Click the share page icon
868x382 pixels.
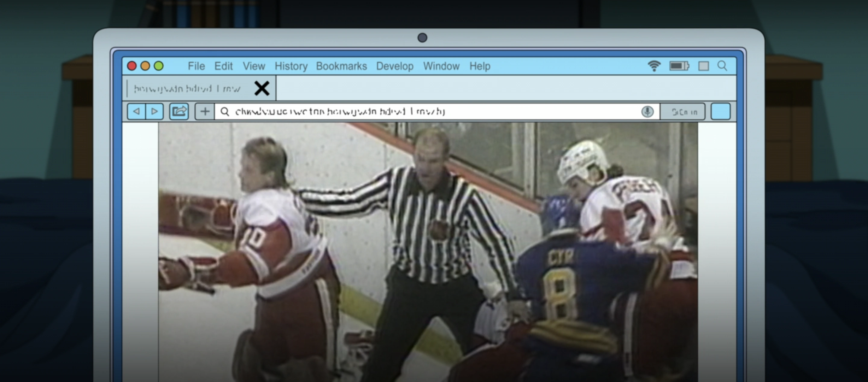(179, 111)
